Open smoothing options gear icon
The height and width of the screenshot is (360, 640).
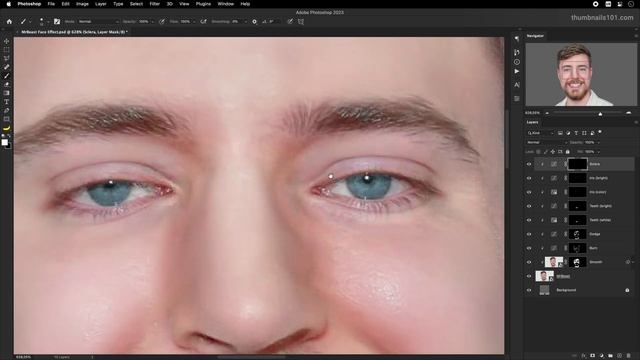click(x=254, y=22)
